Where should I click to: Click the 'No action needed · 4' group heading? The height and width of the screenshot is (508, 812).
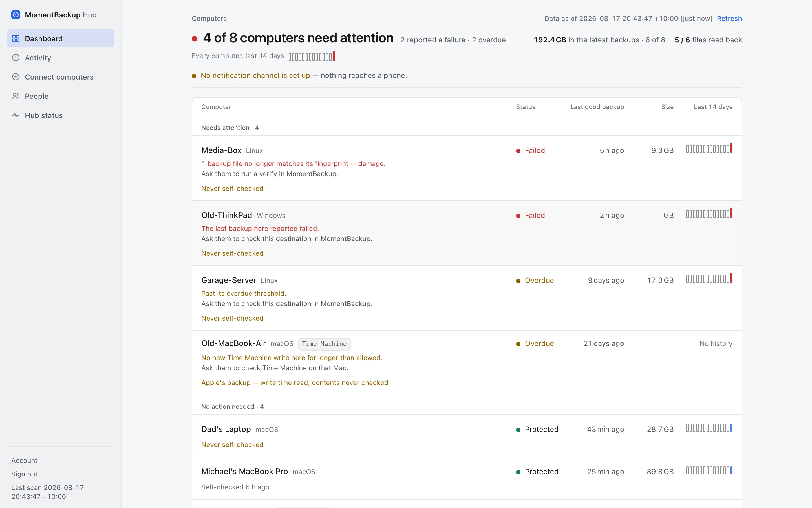[232, 406]
